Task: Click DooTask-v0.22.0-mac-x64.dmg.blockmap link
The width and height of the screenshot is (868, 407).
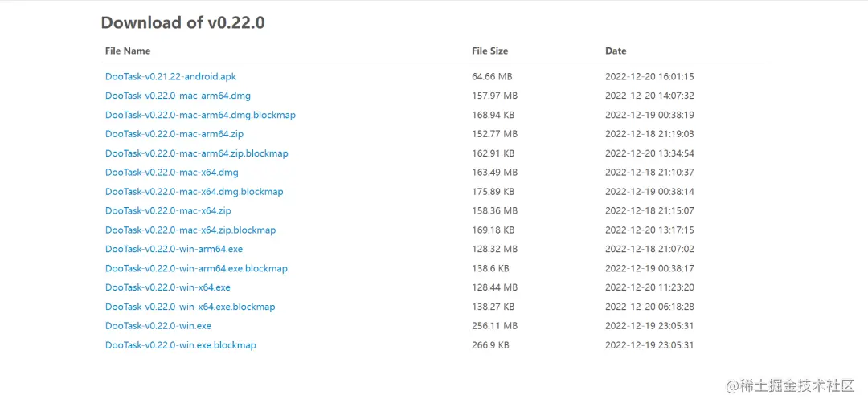Action: tap(194, 192)
